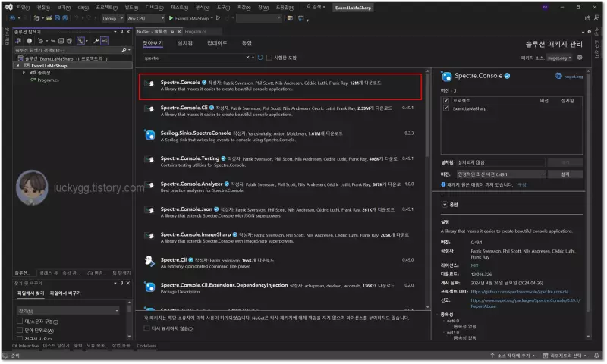This screenshot has width=607, height=364.
Task: Open the Build menu
Action: click(131, 8)
